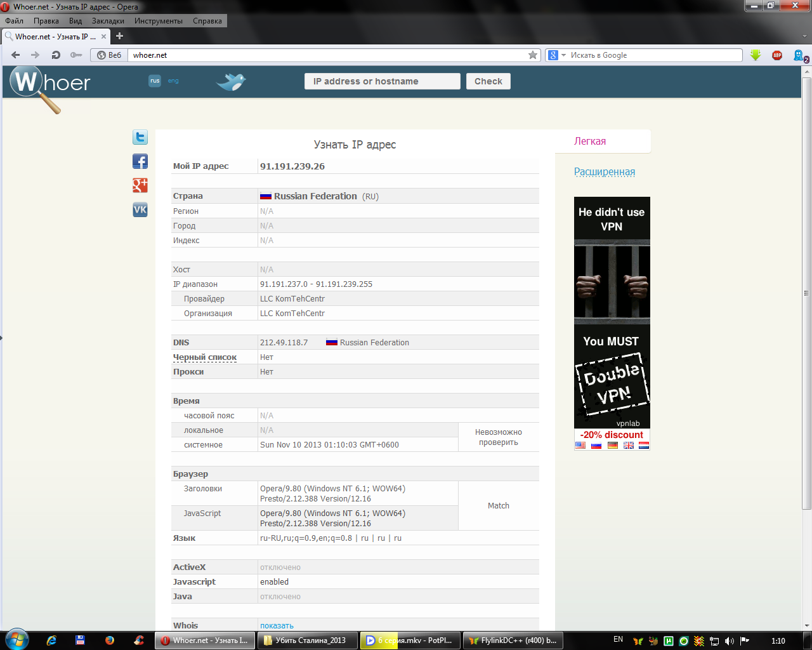The height and width of the screenshot is (650, 812).
Task: Open the Правка menu
Action: pos(46,21)
